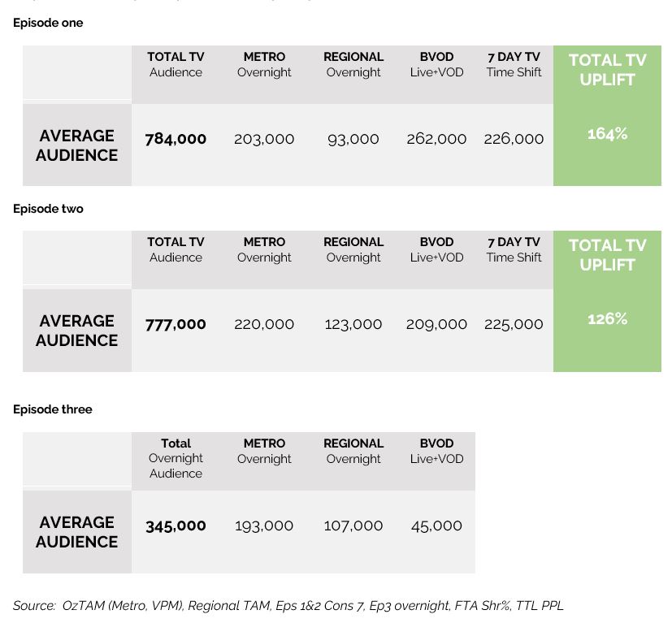Select the 45,000 BVOD value
672x623 pixels.
pyautogui.click(x=436, y=526)
